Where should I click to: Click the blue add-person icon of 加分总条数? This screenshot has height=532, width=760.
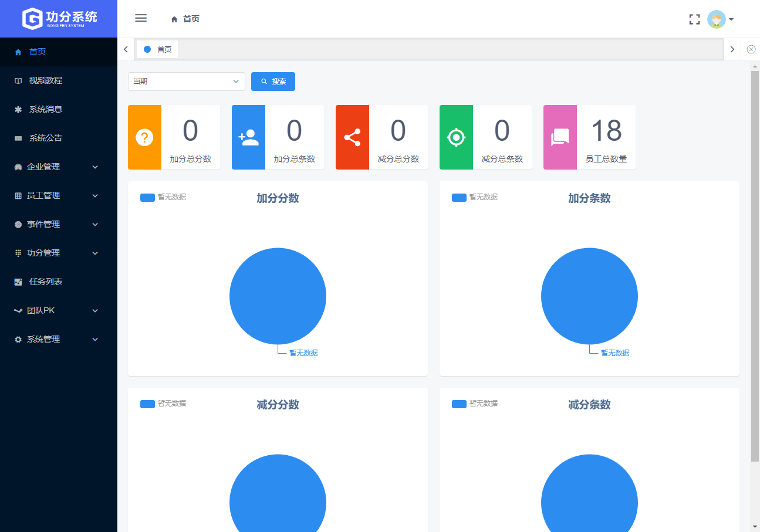tap(248, 137)
